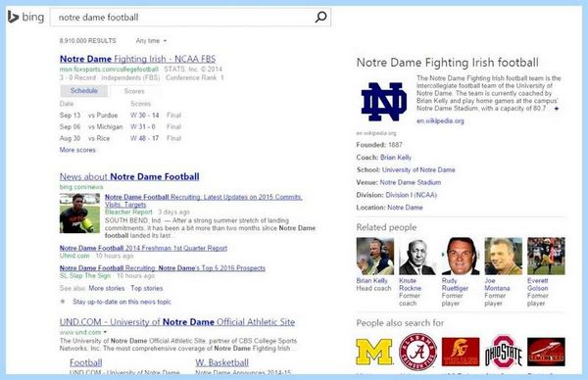Click the Notre Dame Fighting Irish football panel title
The height and width of the screenshot is (380, 588).
448,63
